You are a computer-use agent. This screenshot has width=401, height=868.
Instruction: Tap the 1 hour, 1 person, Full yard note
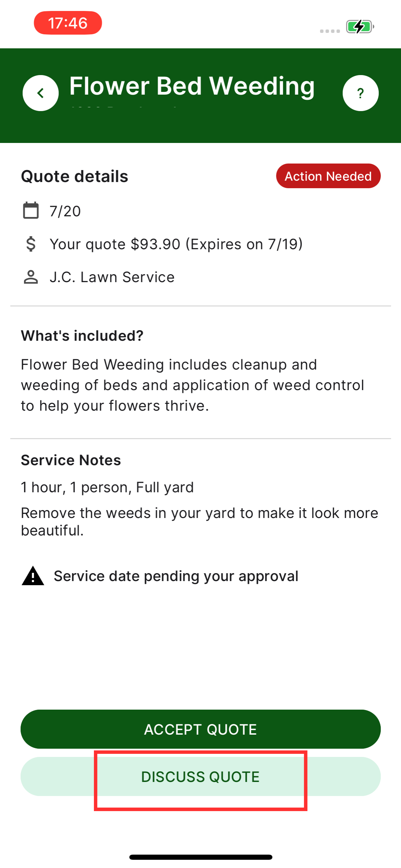(107, 487)
